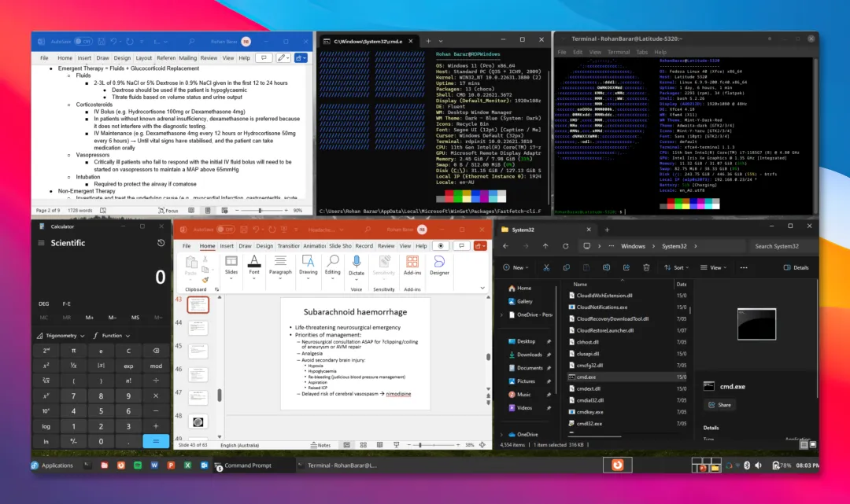
Task: Open Designer in PowerPoint ribbon
Action: tap(439, 265)
